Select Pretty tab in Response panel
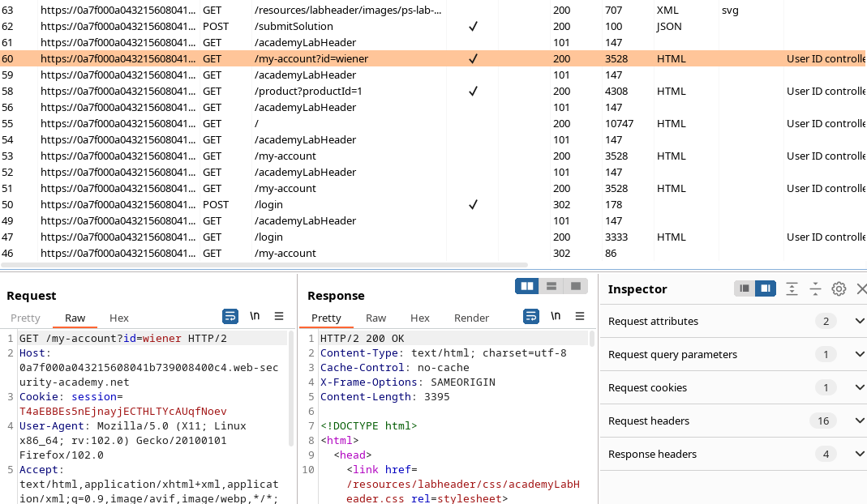This screenshot has width=867, height=504. click(x=326, y=318)
